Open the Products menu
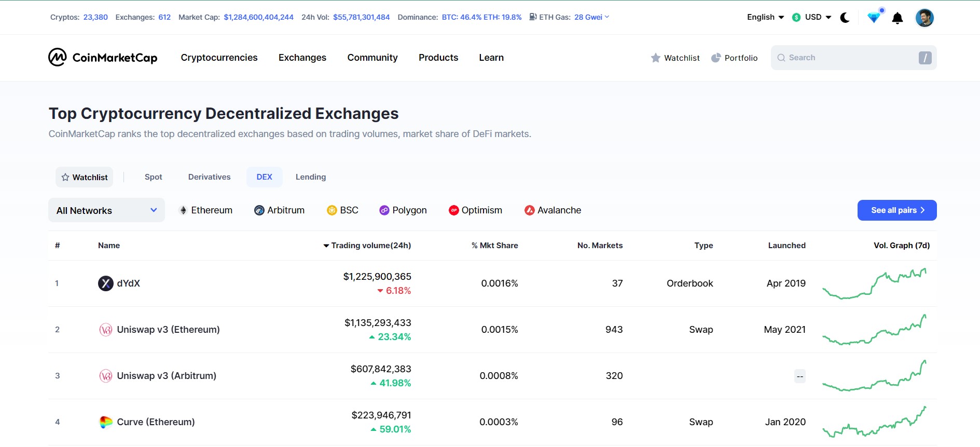This screenshot has width=980, height=447. coord(438,58)
